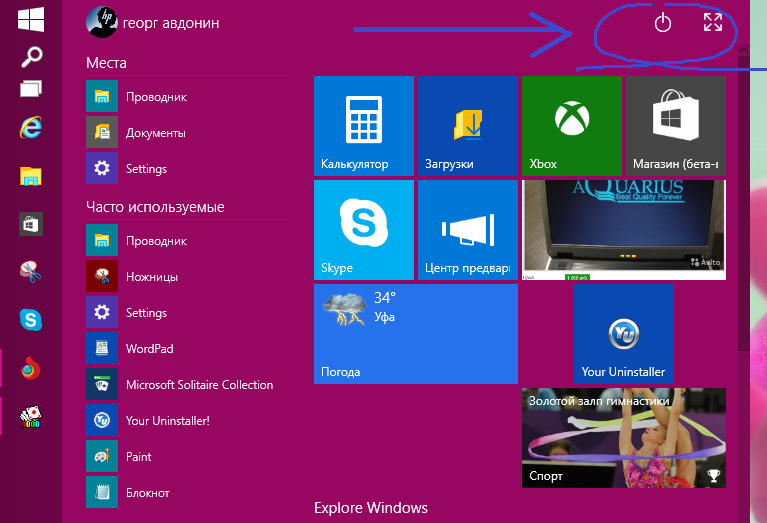
Task: Open the Калькулятор tile
Action: click(x=364, y=126)
